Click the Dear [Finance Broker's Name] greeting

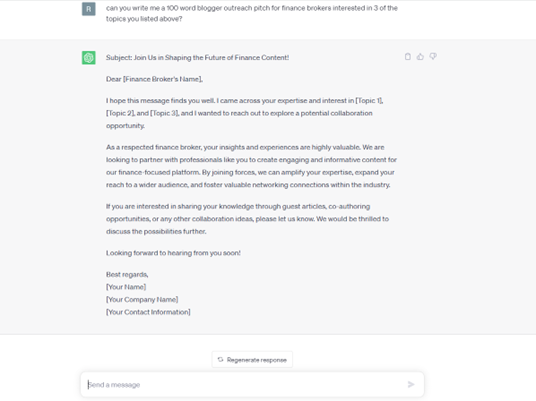[154, 79]
